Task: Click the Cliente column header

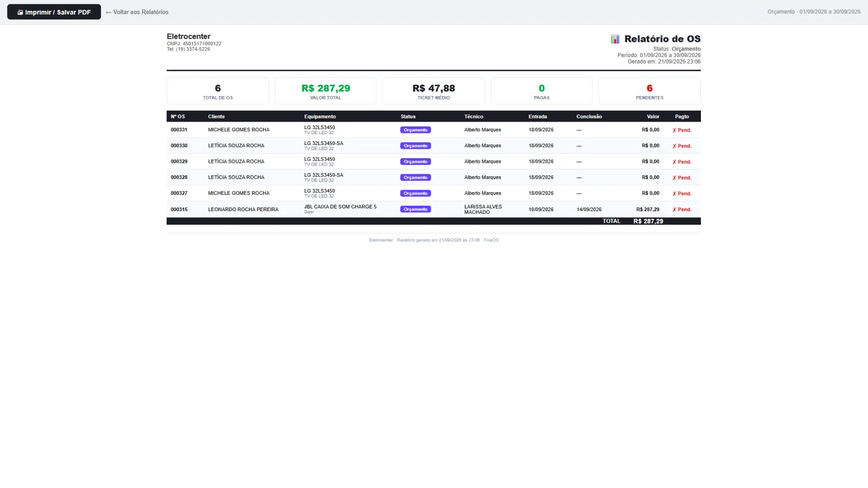Action: 216,117
